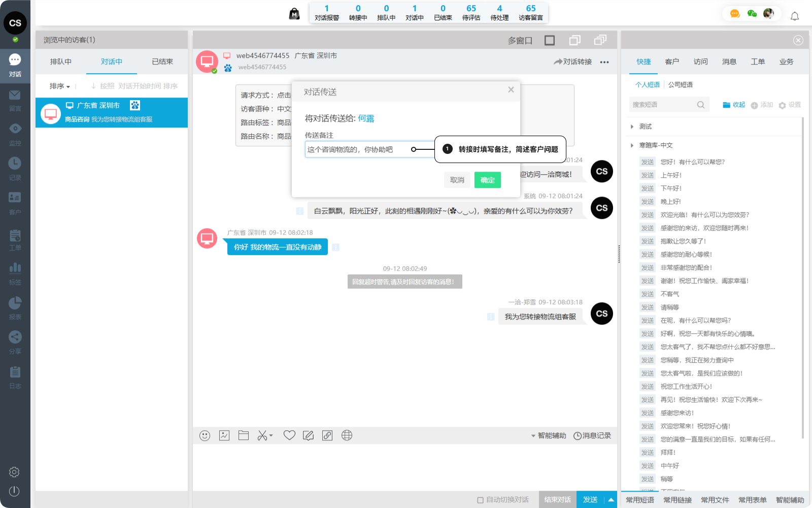Screen dimensions: 812x508
Task: Open the notification bell icon
Action: coord(795,16)
